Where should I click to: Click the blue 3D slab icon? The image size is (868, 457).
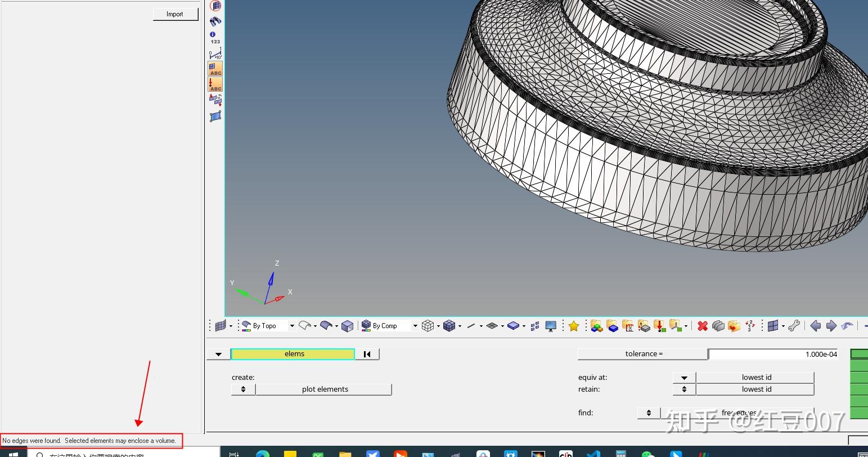click(513, 326)
